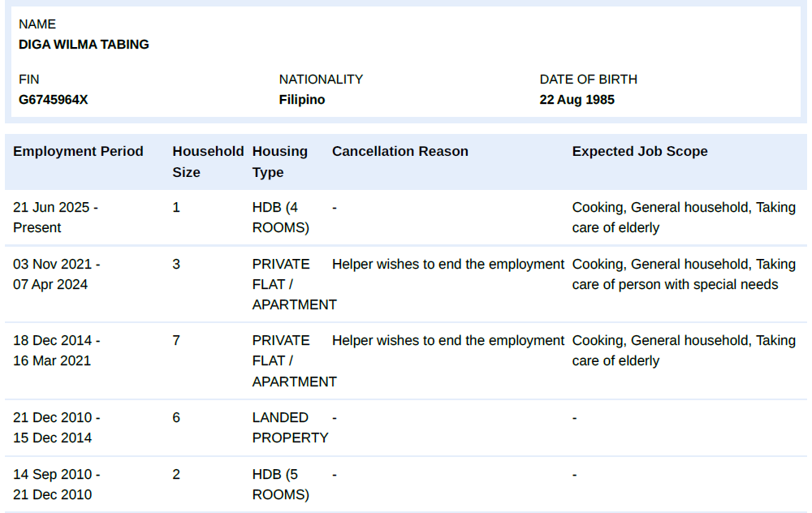Select the name DIGA WILMA TABING
Screen dimensions: 812x513
pos(84,45)
